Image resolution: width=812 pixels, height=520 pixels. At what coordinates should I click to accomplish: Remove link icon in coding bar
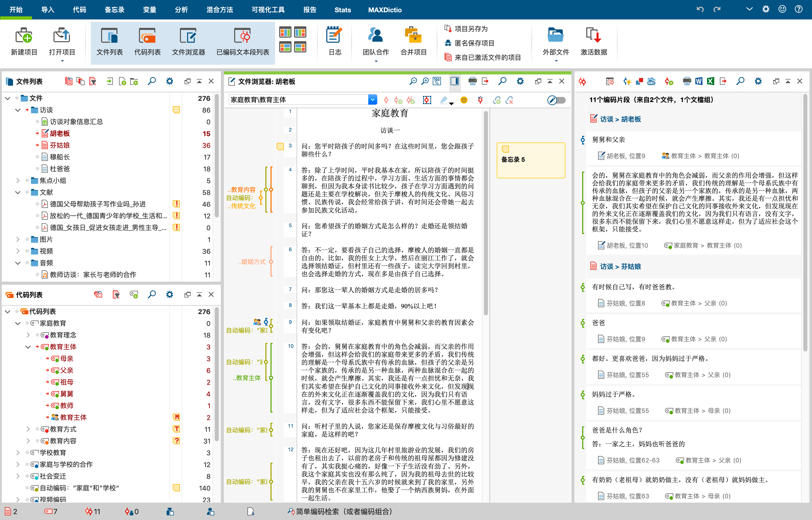point(509,100)
